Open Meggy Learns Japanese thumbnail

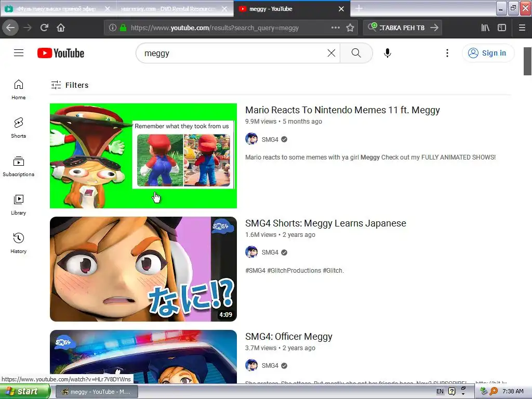click(x=143, y=269)
